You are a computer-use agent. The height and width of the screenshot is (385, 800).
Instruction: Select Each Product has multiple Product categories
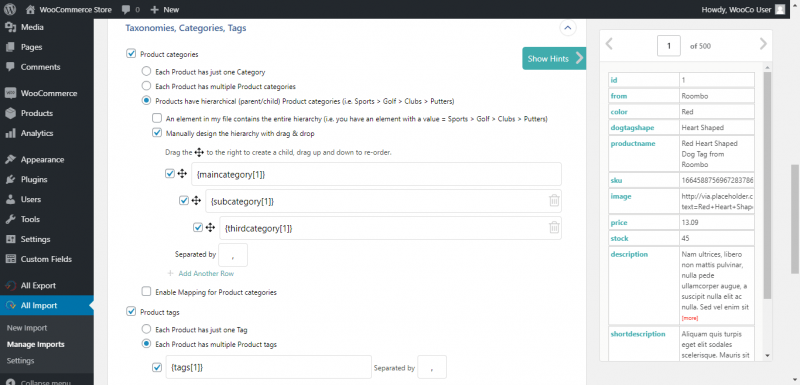coord(146,86)
